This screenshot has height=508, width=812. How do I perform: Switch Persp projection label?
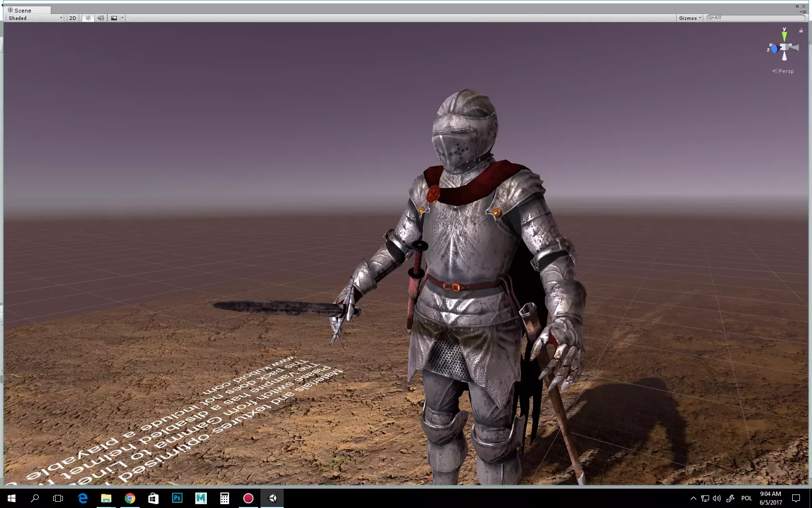(783, 71)
